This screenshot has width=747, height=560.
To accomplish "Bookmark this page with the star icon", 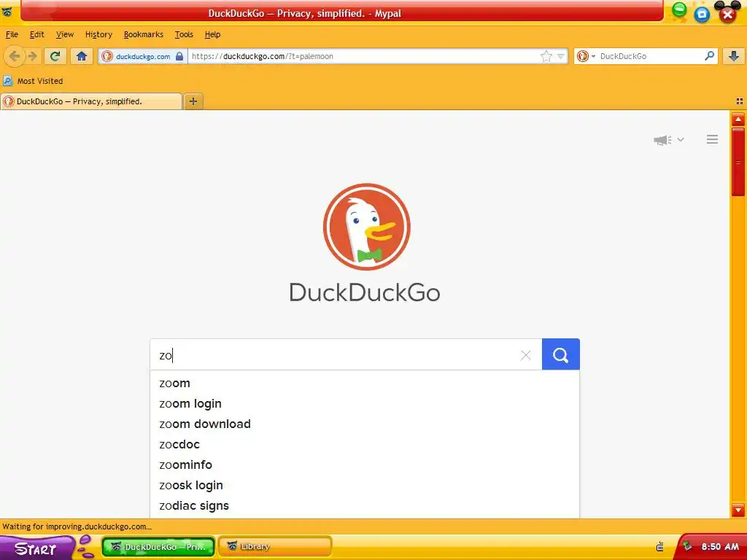I will click(x=546, y=56).
